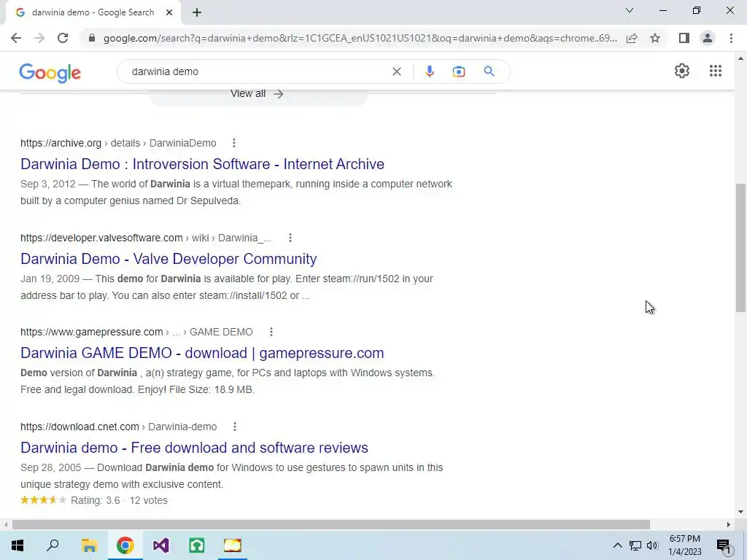Open options for download.cnet.com result
Viewport: 747px width, 560px height.
point(234,427)
